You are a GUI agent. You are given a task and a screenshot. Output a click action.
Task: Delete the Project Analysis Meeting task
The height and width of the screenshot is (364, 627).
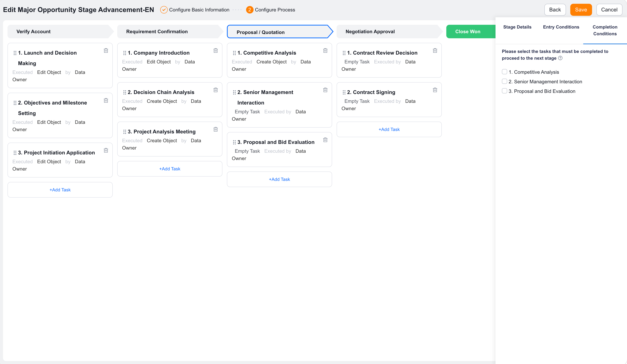point(215,129)
